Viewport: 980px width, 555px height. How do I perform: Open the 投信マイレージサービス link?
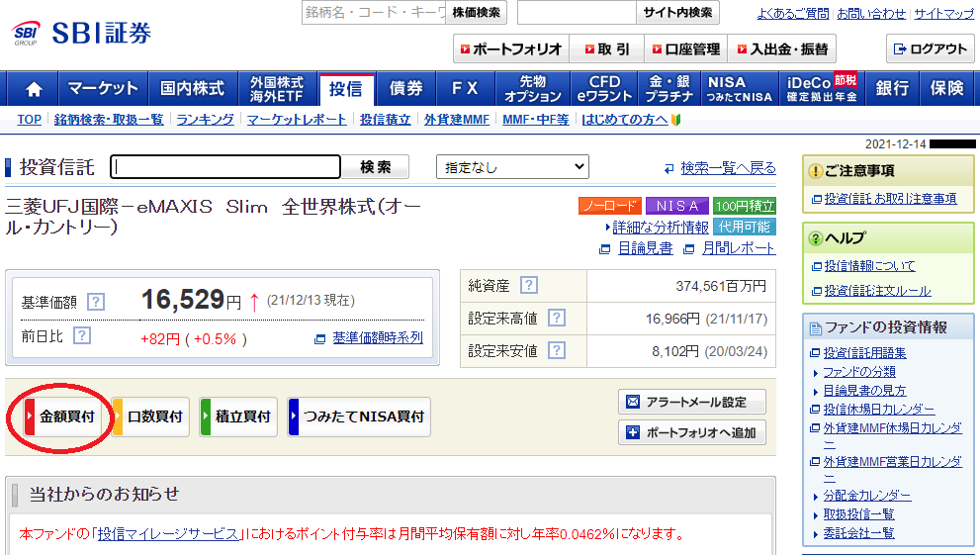[168, 534]
